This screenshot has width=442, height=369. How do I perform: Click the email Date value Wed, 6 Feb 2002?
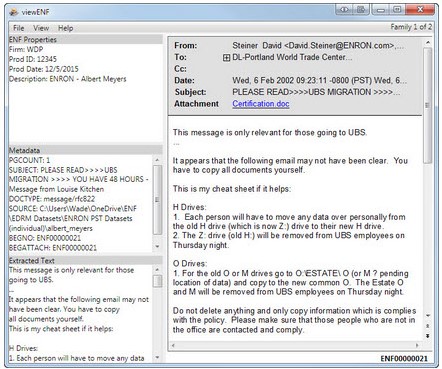click(319, 80)
